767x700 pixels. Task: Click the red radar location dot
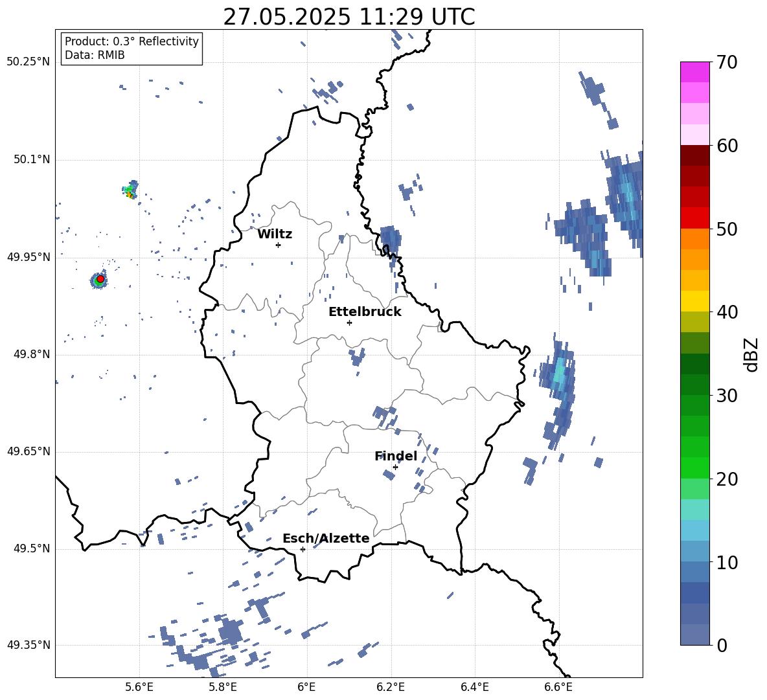coord(100,278)
